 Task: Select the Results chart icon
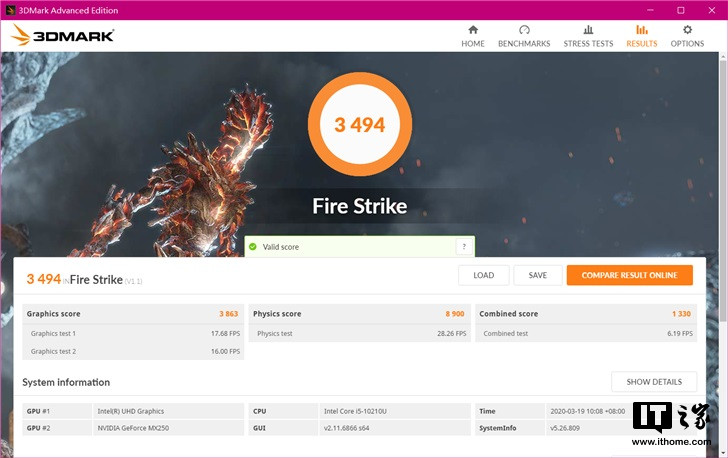click(x=641, y=30)
